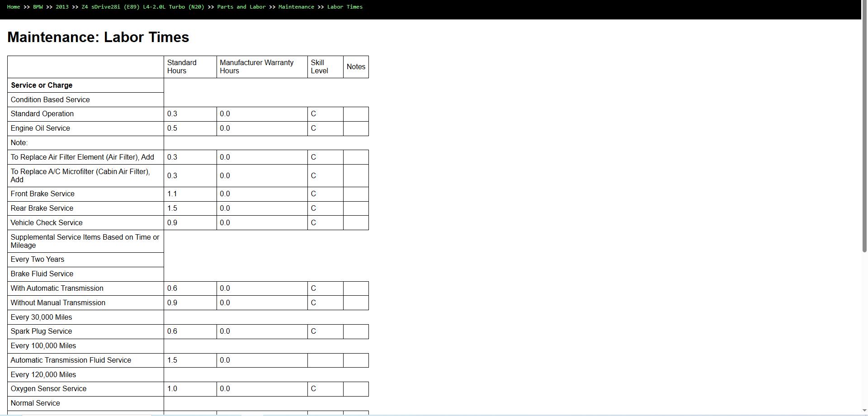The height and width of the screenshot is (416, 868).
Task: Click the Standard Hours column header
Action: [x=190, y=67]
